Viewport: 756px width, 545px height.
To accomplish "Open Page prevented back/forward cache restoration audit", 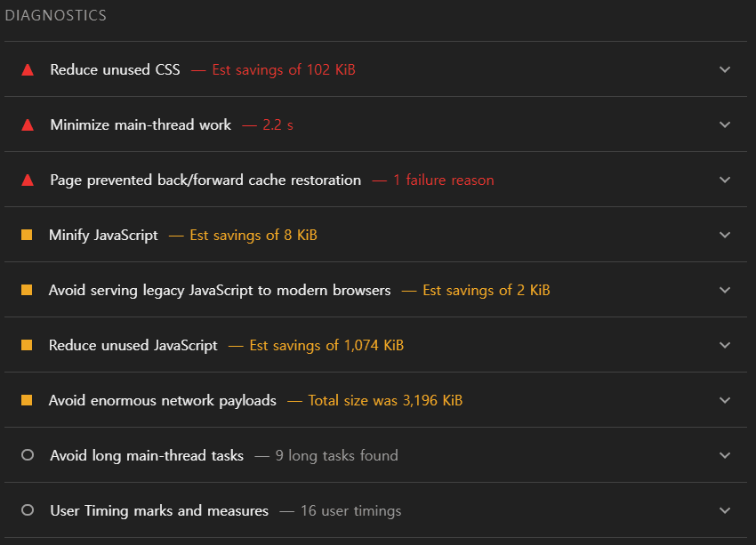I will pos(205,180).
